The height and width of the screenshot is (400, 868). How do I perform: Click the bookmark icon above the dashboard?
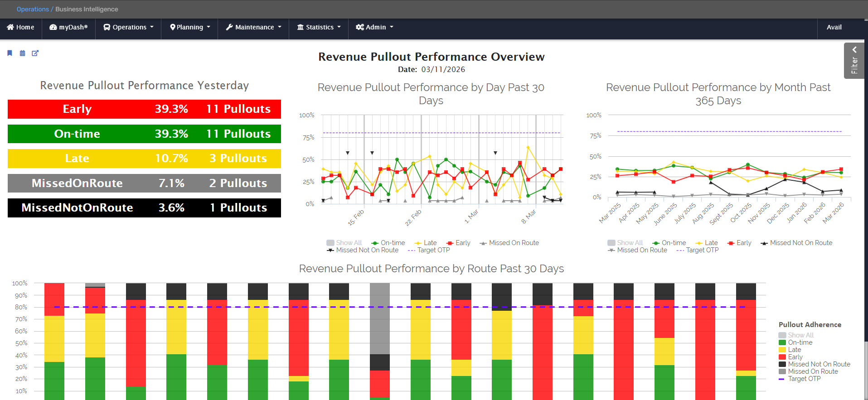tap(10, 53)
